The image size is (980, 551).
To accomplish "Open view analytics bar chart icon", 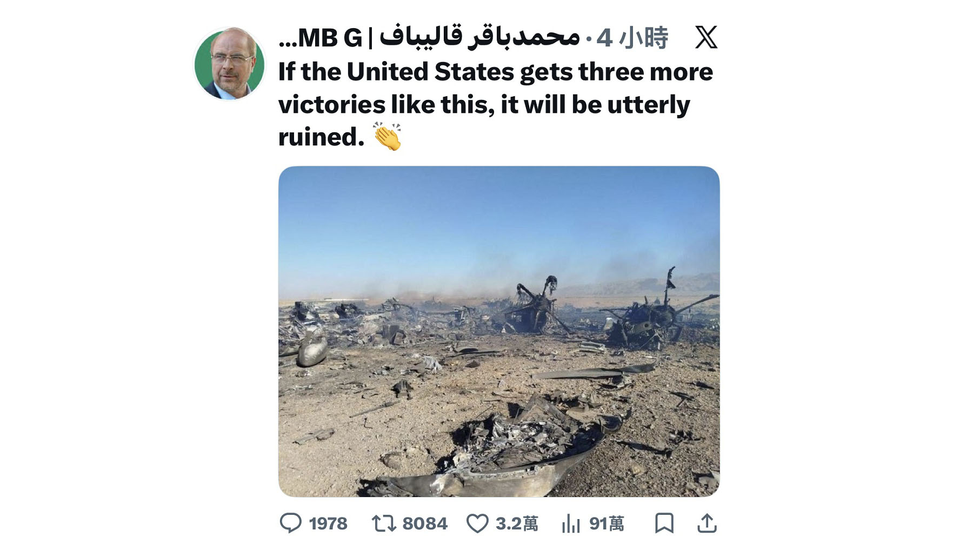I will pos(571,523).
